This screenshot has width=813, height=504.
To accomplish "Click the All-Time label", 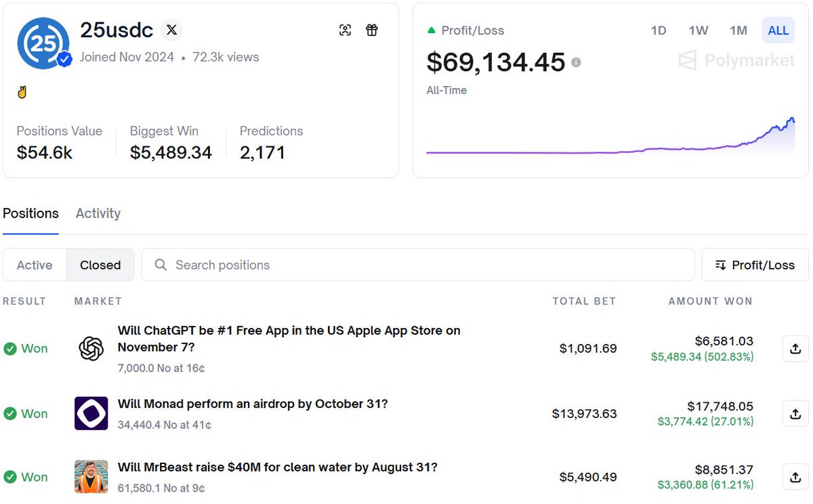I will pos(446,90).
